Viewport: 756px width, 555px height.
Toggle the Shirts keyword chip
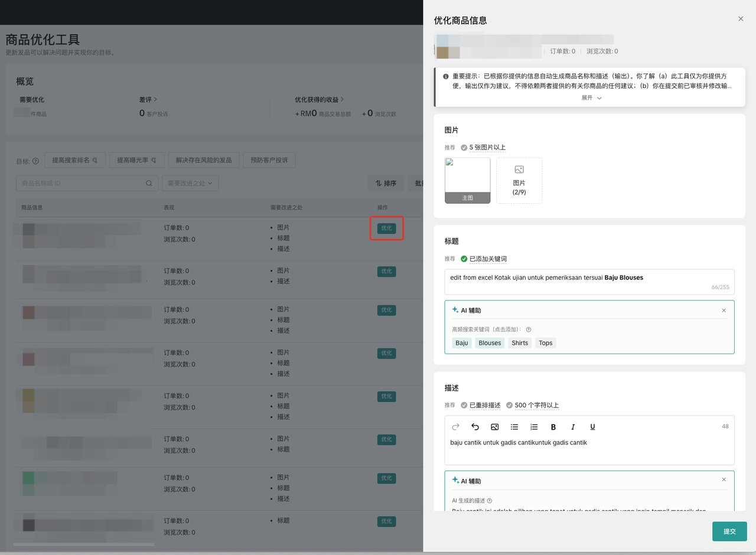[520, 343]
